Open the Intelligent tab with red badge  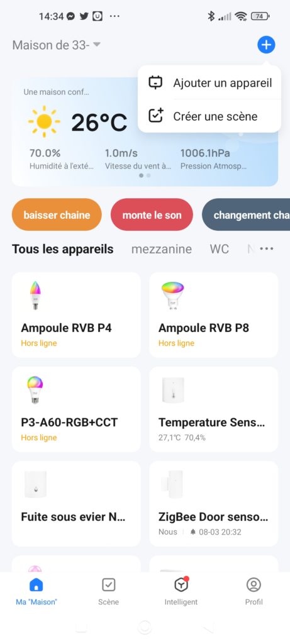181,591
